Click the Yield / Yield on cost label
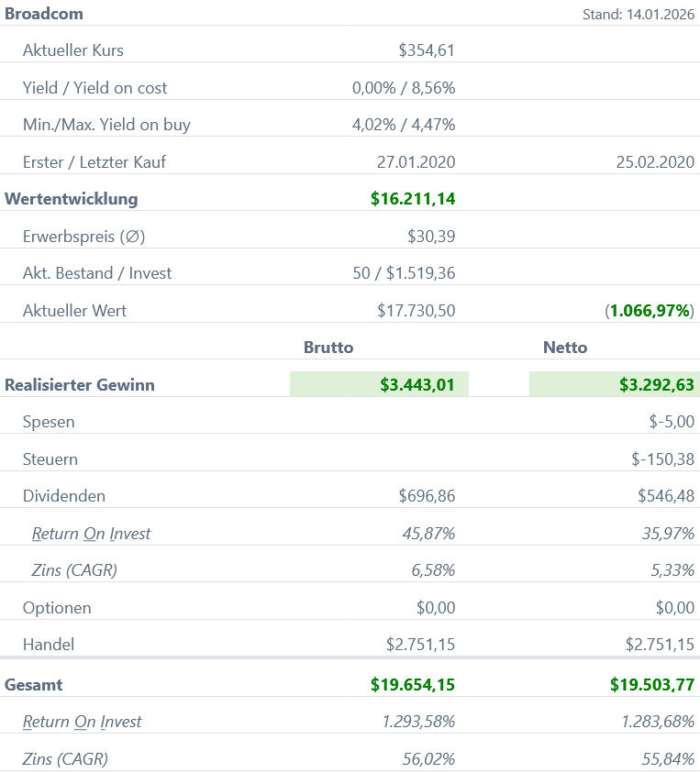Image resolution: width=700 pixels, height=773 pixels. pos(94,88)
